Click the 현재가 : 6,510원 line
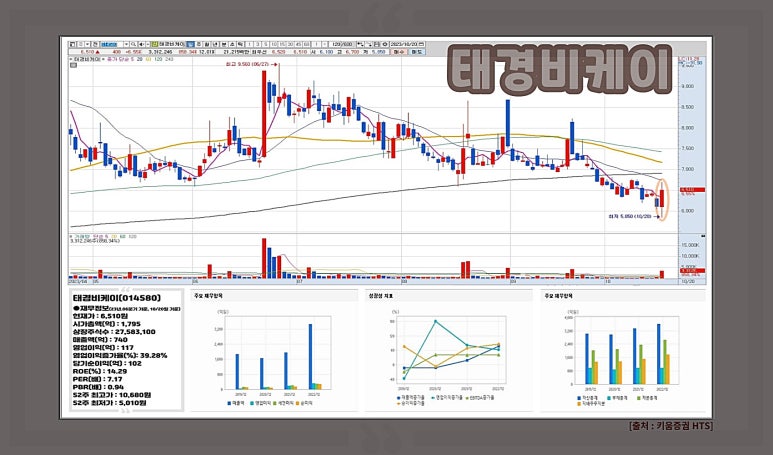Viewport: 773px width, 455px height. coord(101,316)
